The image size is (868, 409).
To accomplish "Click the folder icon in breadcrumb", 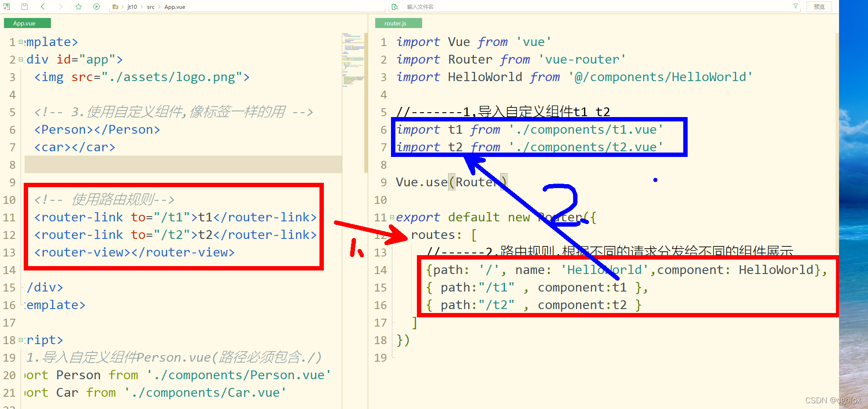I will tap(115, 7).
